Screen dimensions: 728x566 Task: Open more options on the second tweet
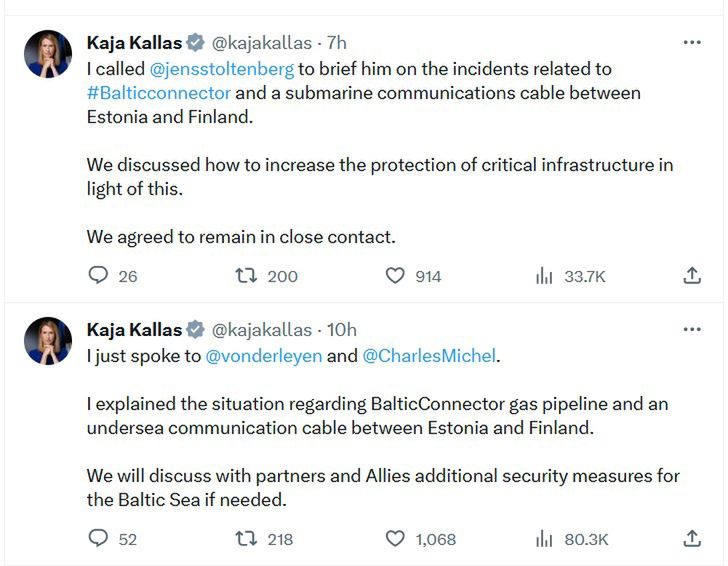[x=691, y=329]
